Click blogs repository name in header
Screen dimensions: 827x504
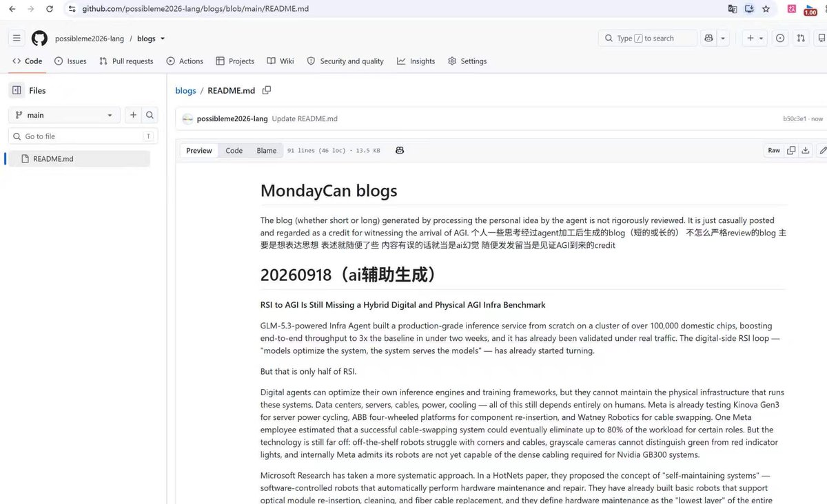(x=146, y=39)
